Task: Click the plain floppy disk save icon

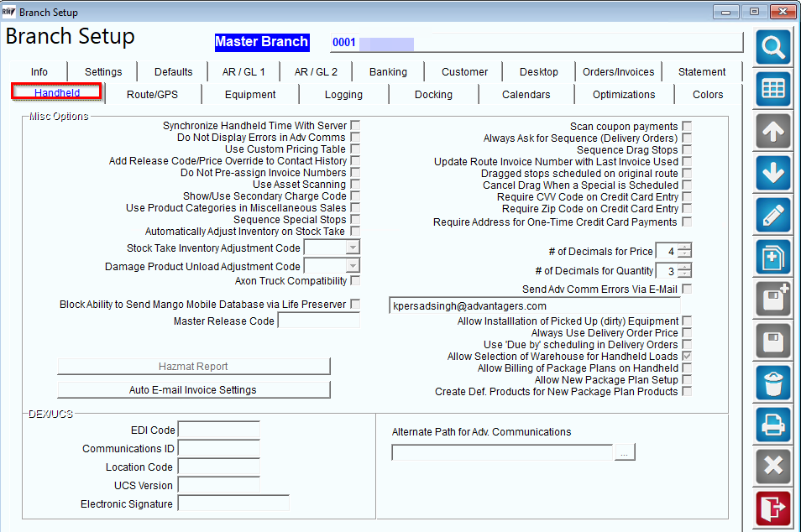Action: point(773,341)
